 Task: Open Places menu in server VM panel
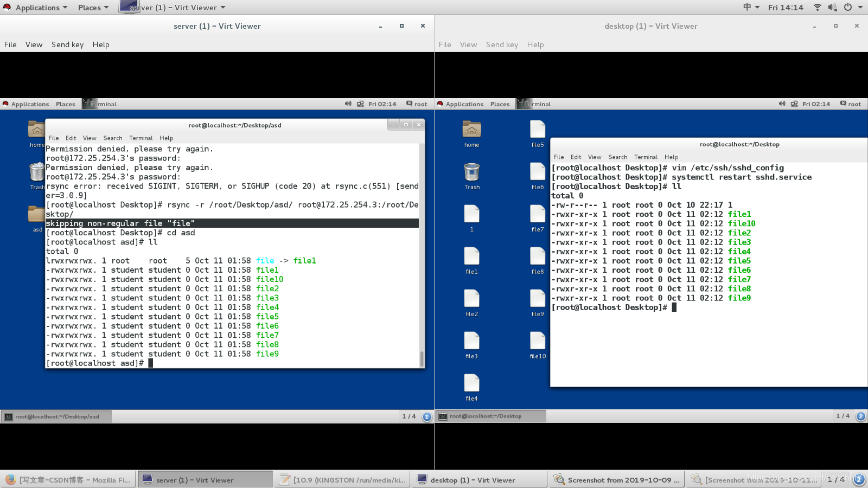[x=66, y=104]
